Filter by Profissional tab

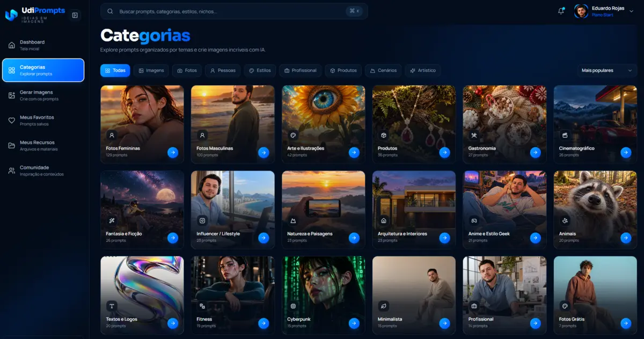(x=301, y=70)
